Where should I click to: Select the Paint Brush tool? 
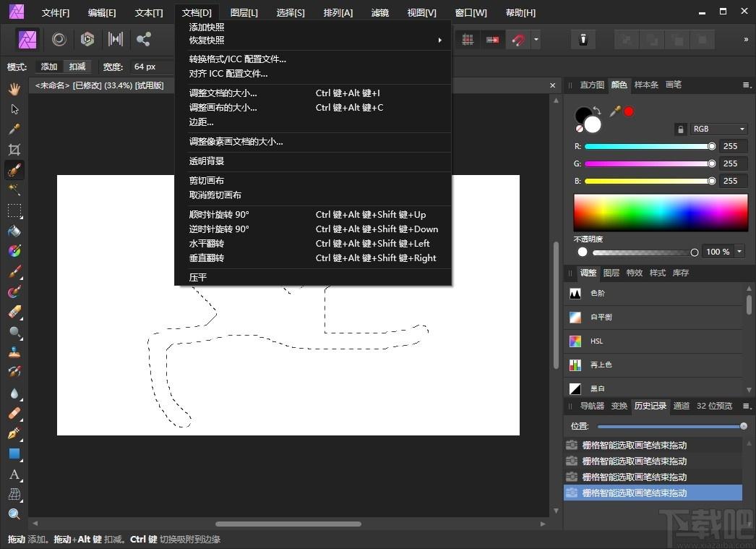pos(14,271)
